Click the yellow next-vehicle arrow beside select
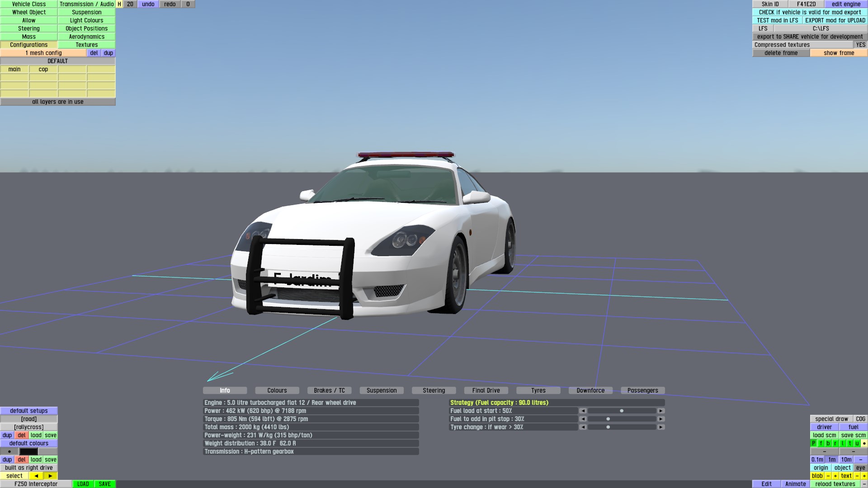The height and width of the screenshot is (488, 868). pyautogui.click(x=50, y=476)
